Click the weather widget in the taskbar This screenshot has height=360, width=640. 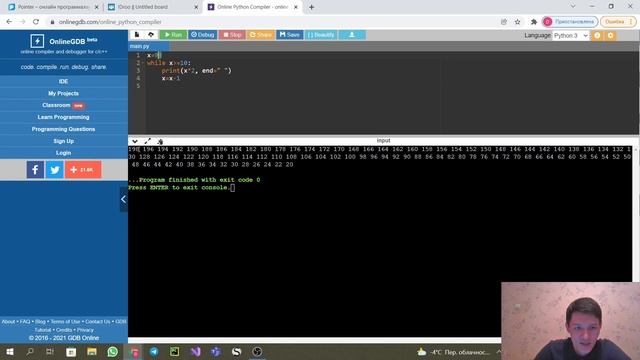(x=453, y=352)
